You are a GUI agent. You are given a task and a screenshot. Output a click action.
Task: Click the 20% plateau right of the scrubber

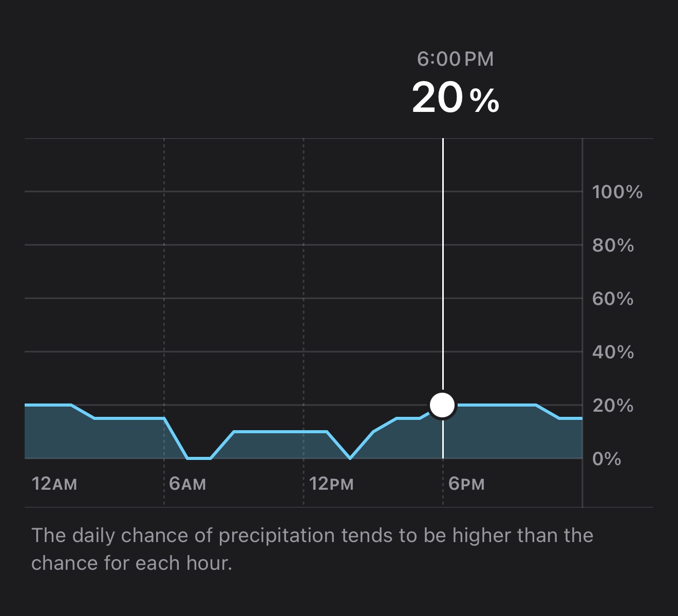[x=496, y=405]
